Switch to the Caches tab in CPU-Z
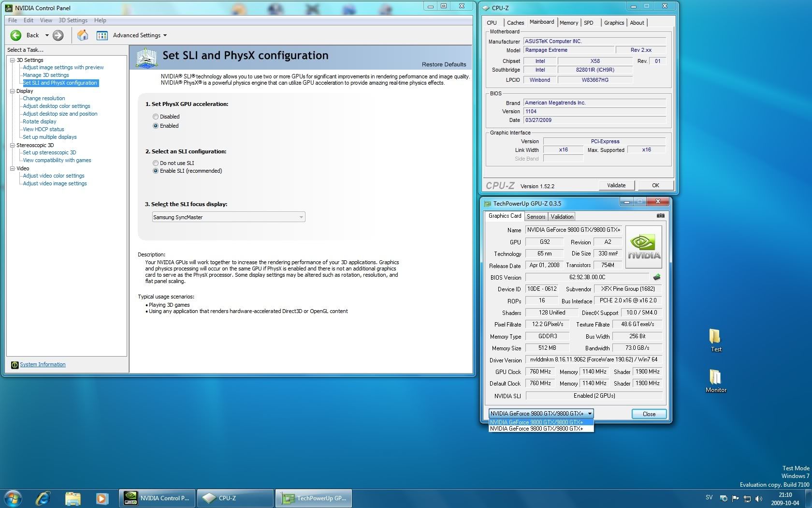 pyautogui.click(x=515, y=23)
